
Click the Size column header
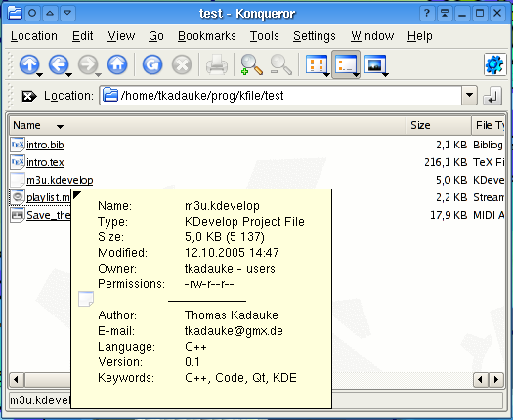point(439,125)
